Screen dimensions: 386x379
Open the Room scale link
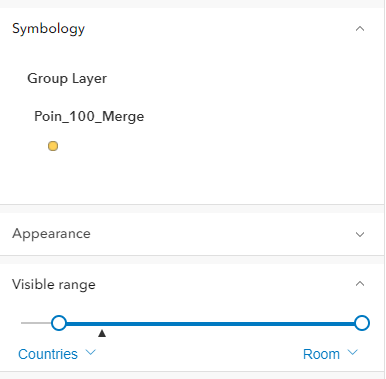(x=321, y=354)
